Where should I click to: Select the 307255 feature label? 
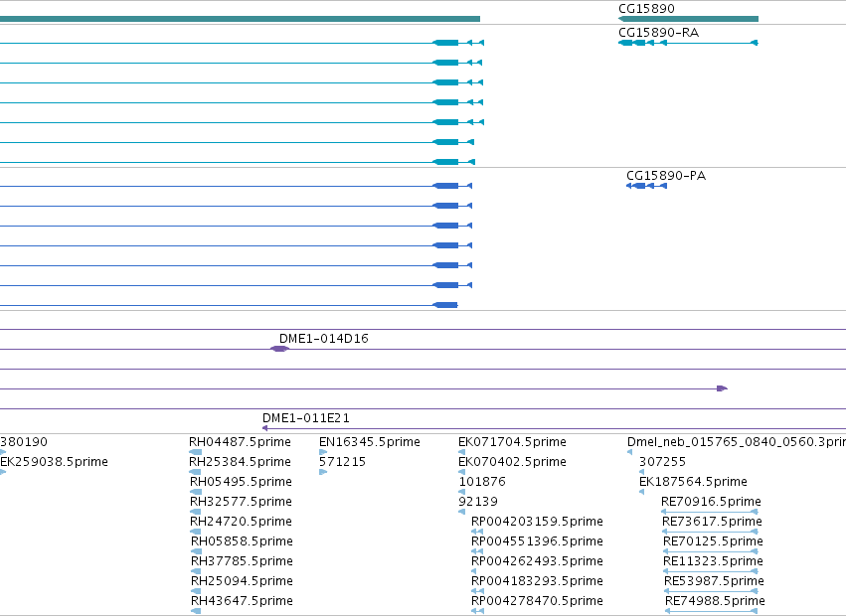662,462
